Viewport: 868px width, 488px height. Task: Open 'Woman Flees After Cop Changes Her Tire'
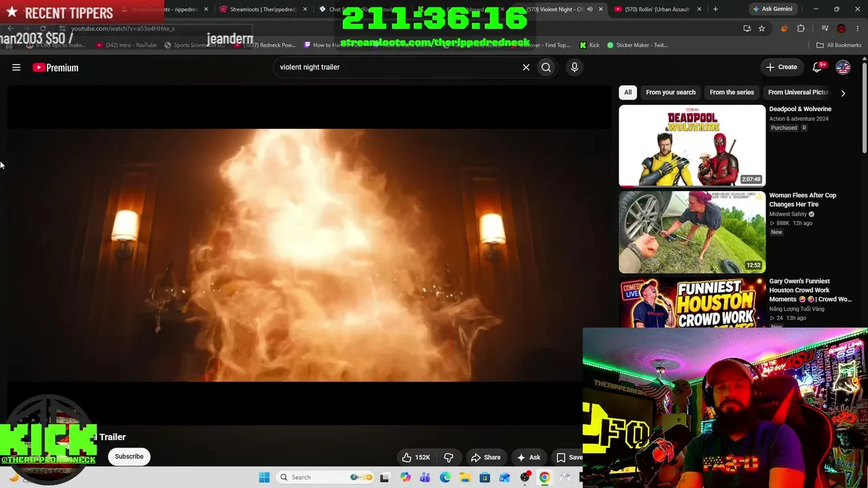click(803, 200)
